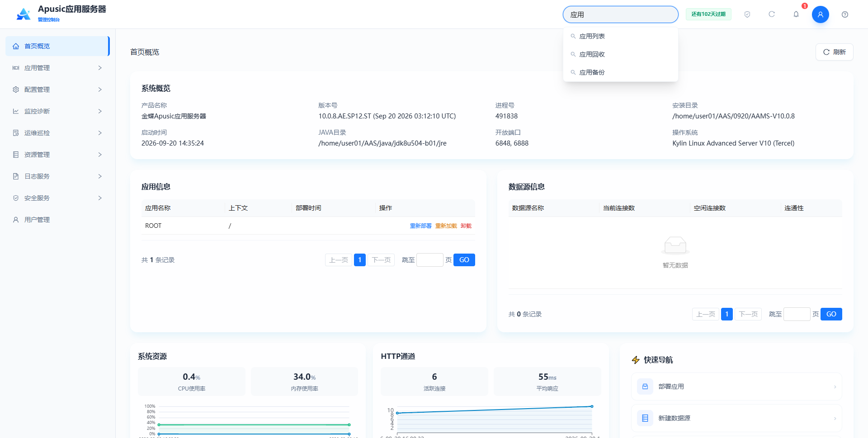Click the 监控诊断 chart icon
This screenshot has height=438, width=868.
coord(16,111)
